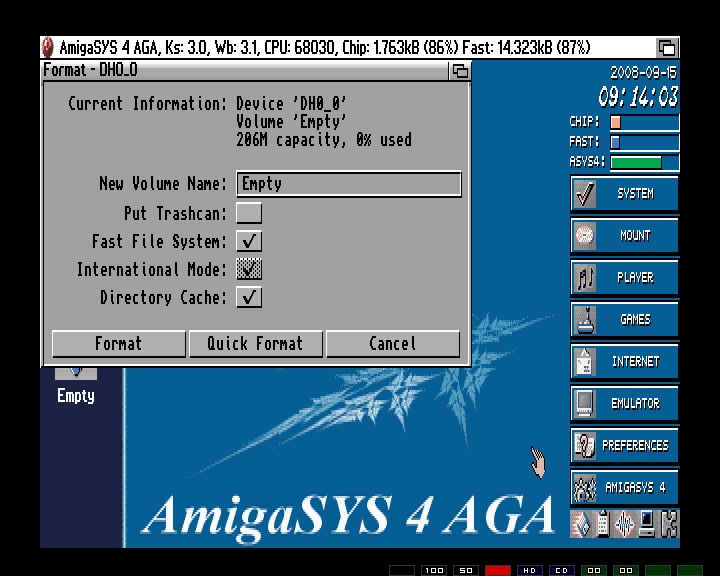This screenshot has height=576, width=720.
Task: Click the "Volume 'Empty'" information text
Action: click(x=291, y=122)
